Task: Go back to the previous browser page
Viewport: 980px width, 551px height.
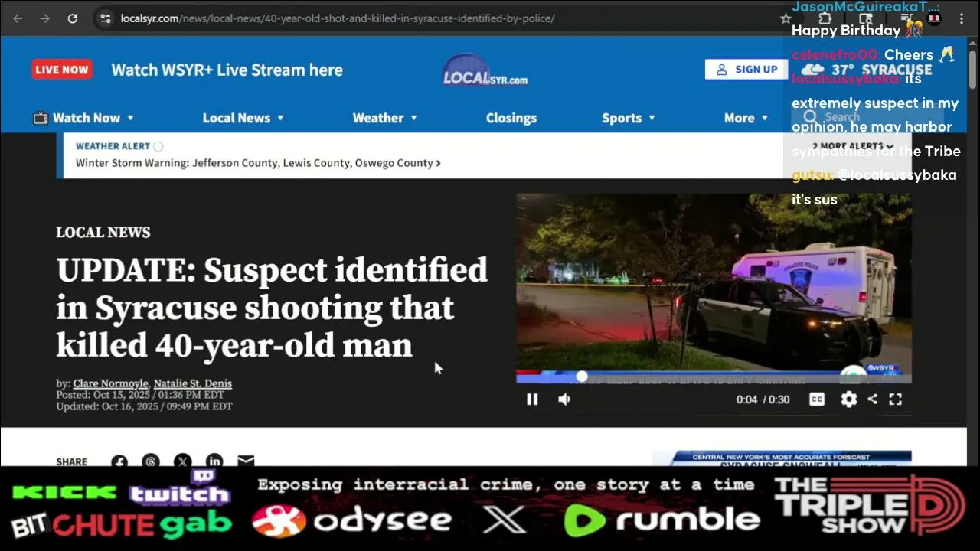Action: point(18,18)
